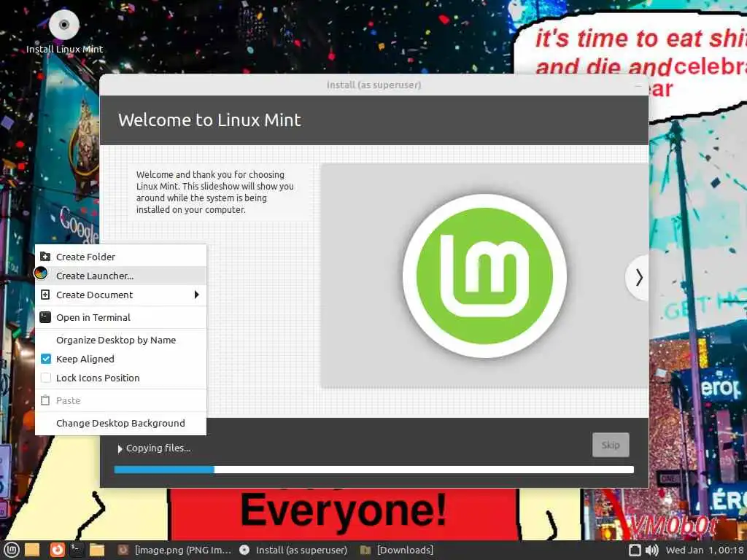747x560 pixels.
Task: Minimize the installer window
Action: 638,85
